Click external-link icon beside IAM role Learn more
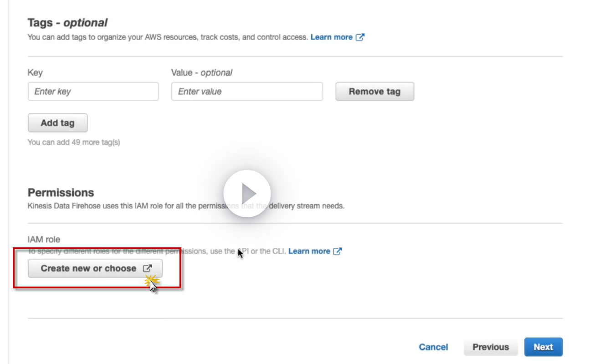 coord(338,251)
